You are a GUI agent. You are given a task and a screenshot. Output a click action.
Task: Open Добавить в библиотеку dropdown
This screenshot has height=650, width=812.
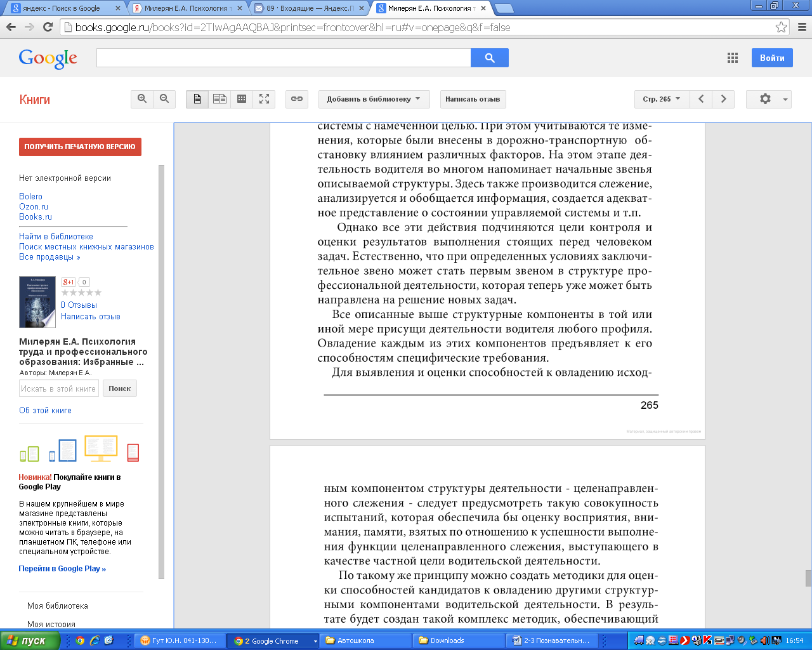point(374,99)
